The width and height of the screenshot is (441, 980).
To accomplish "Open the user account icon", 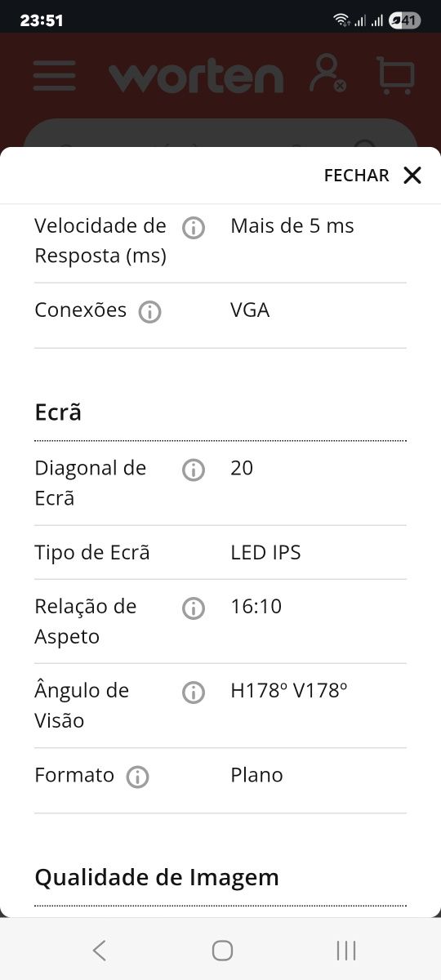I will [x=327, y=73].
